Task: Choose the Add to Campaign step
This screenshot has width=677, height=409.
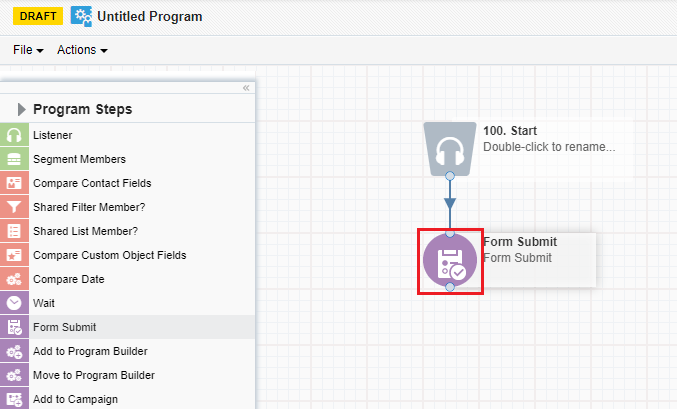Action: pos(127,399)
